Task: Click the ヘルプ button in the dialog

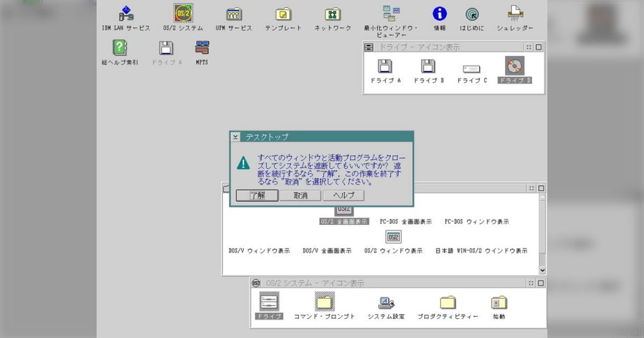Action: pyautogui.click(x=343, y=195)
